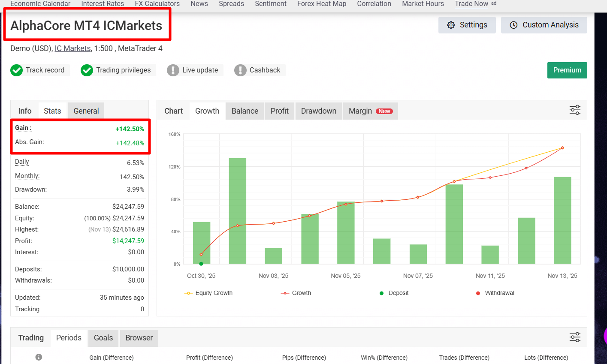Open Spreads menu item

click(x=232, y=4)
